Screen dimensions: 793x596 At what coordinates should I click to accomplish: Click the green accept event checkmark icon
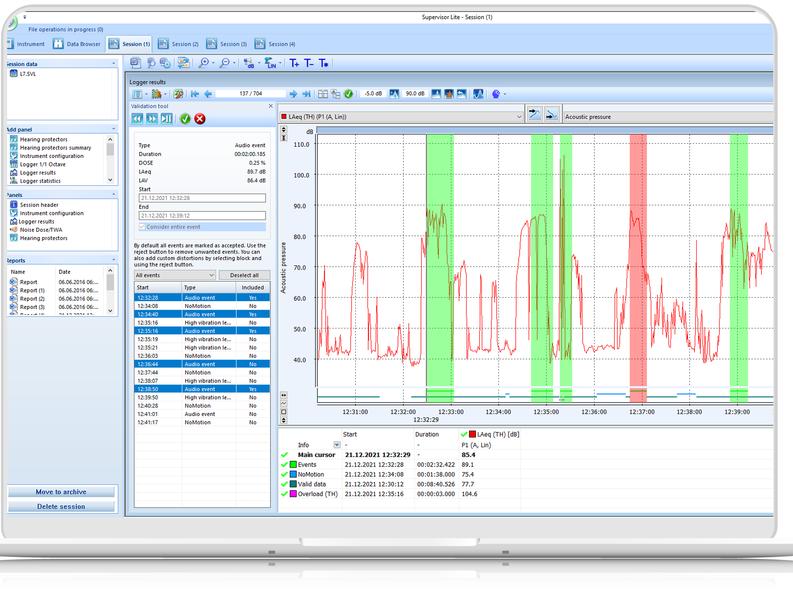186,118
